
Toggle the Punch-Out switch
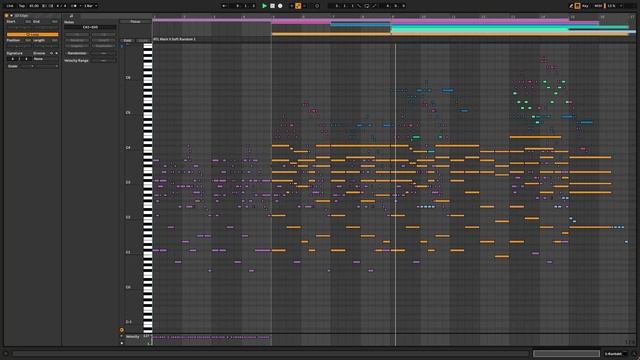(374, 6)
